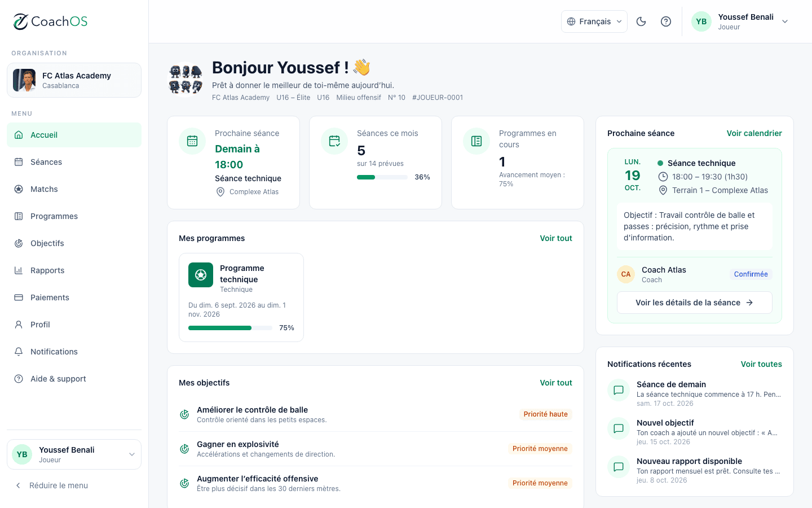The width and height of the screenshot is (812, 508).
Task: Expand the Youssef Benali sidebar user menu
Action: click(x=74, y=454)
